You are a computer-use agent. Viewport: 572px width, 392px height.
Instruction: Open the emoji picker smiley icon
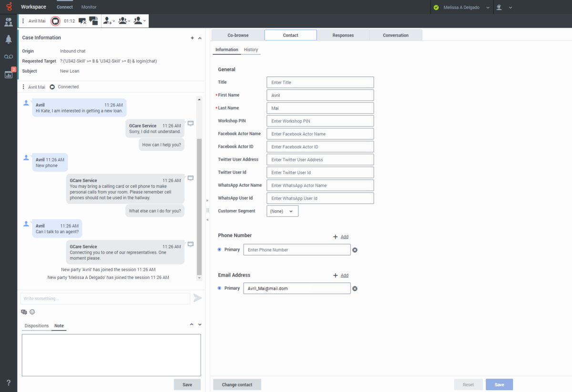point(32,312)
